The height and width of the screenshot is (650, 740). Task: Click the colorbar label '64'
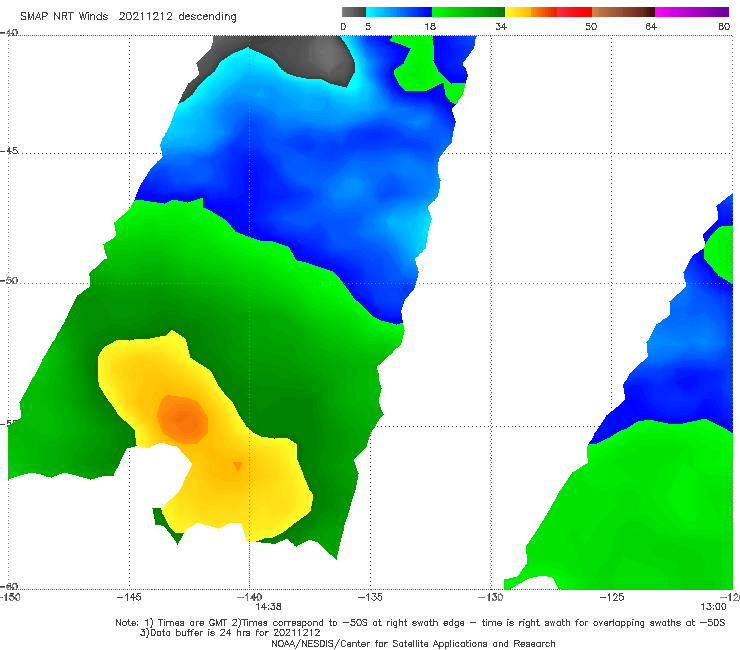[x=651, y=27]
